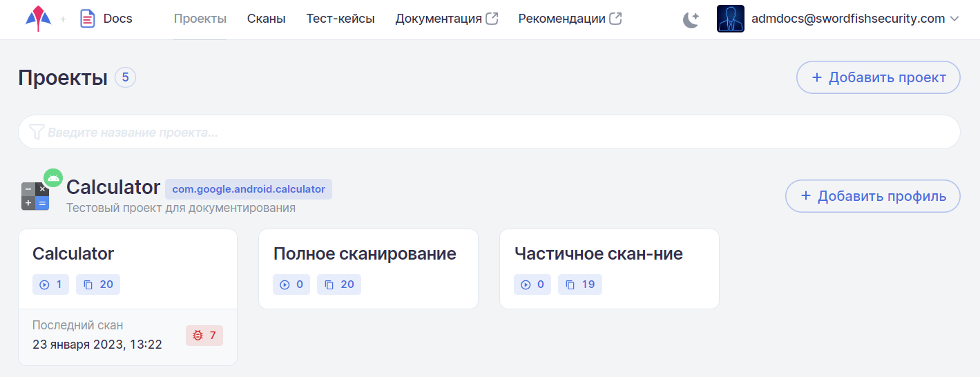Click the Calculator app icon
Viewport: 980px width, 377px height.
pos(35,196)
